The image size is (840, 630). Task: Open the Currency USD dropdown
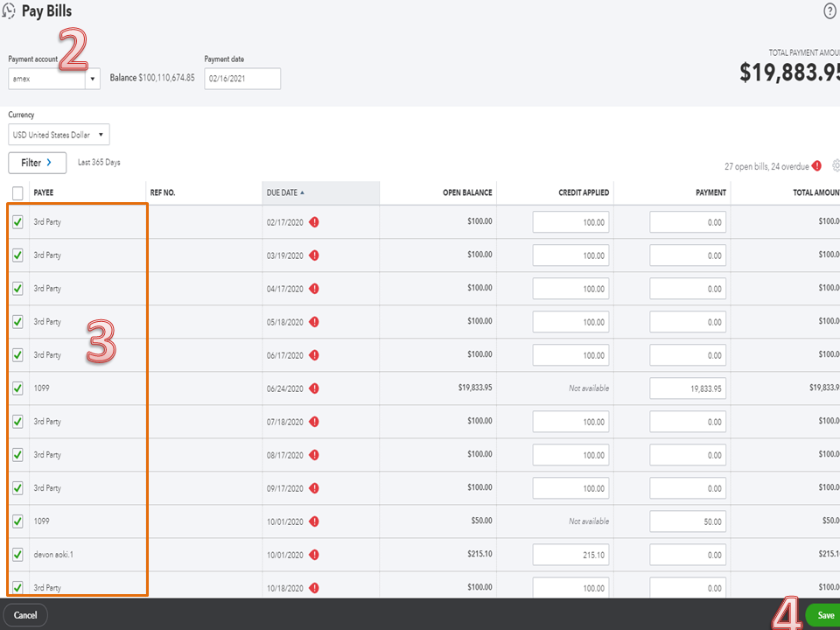59,135
